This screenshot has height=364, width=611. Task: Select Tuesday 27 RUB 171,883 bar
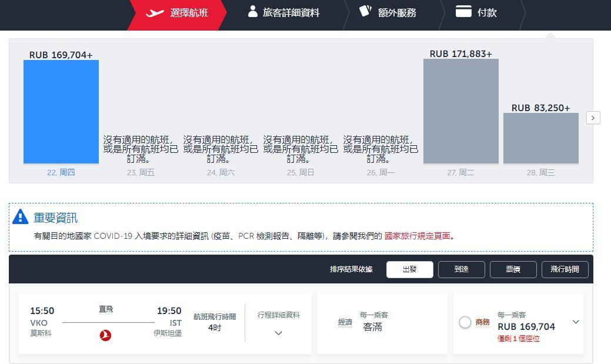[460, 111]
